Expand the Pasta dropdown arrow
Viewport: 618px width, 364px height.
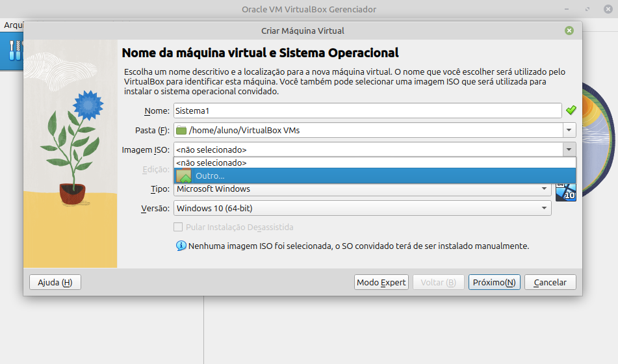[x=569, y=131]
